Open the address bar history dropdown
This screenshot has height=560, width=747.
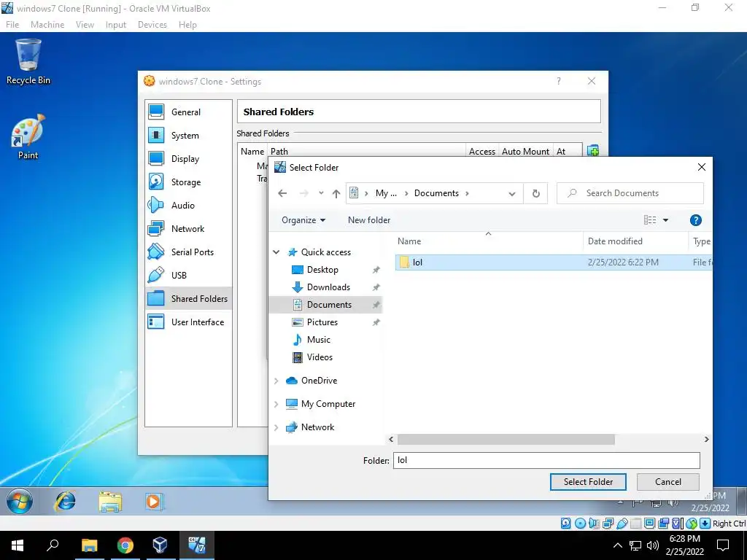(x=511, y=193)
